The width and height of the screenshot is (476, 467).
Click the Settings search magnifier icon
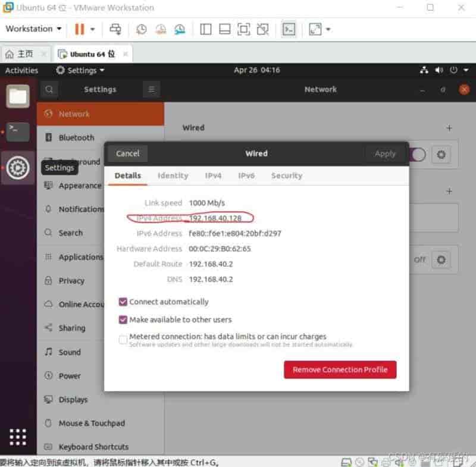click(x=50, y=89)
